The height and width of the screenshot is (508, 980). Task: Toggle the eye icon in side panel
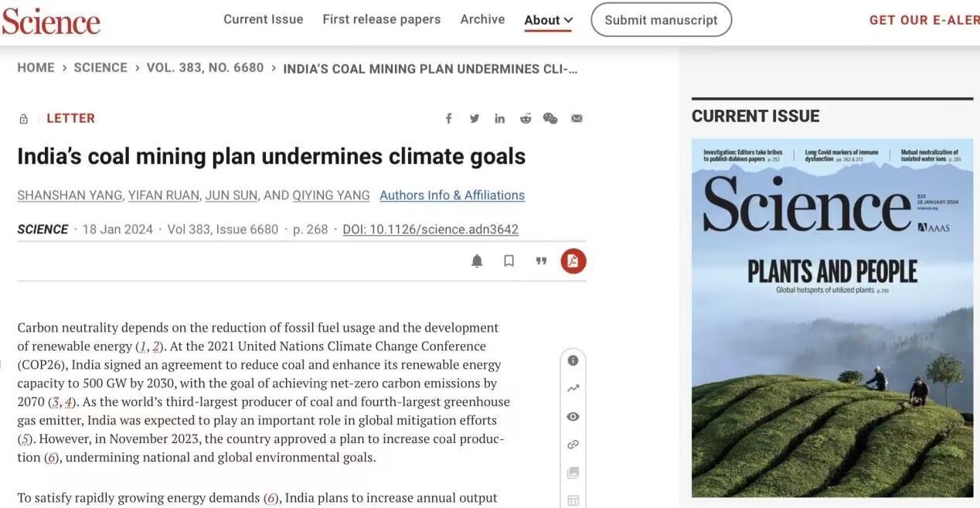tap(573, 417)
